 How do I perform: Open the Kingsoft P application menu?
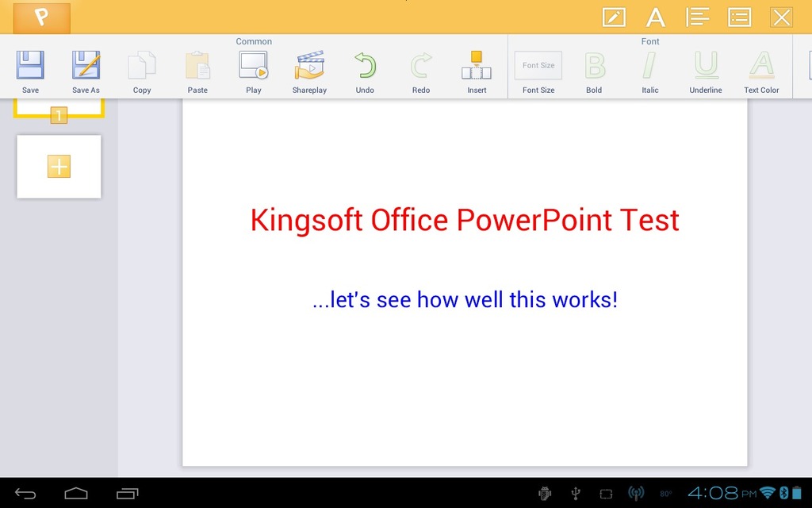point(42,17)
